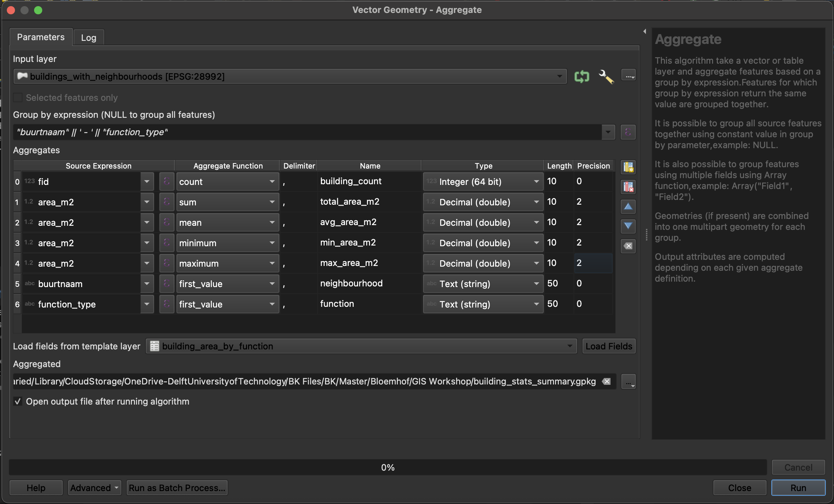Click the Load Fields button
Image resolution: width=834 pixels, height=504 pixels.
click(x=609, y=346)
